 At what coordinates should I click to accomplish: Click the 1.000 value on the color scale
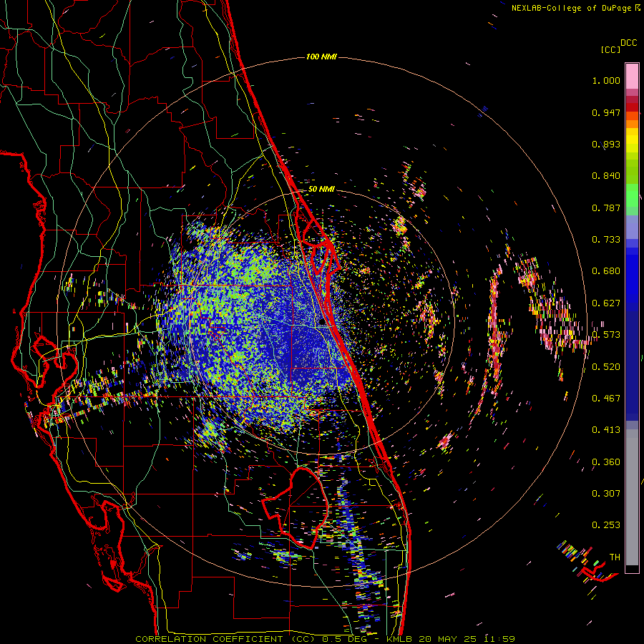[x=606, y=80]
